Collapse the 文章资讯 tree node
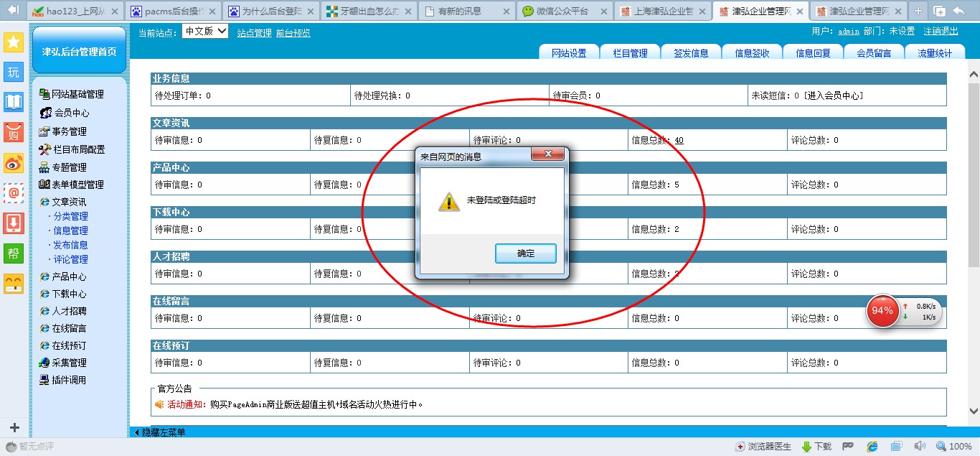The height and width of the screenshot is (456, 980). point(69,202)
